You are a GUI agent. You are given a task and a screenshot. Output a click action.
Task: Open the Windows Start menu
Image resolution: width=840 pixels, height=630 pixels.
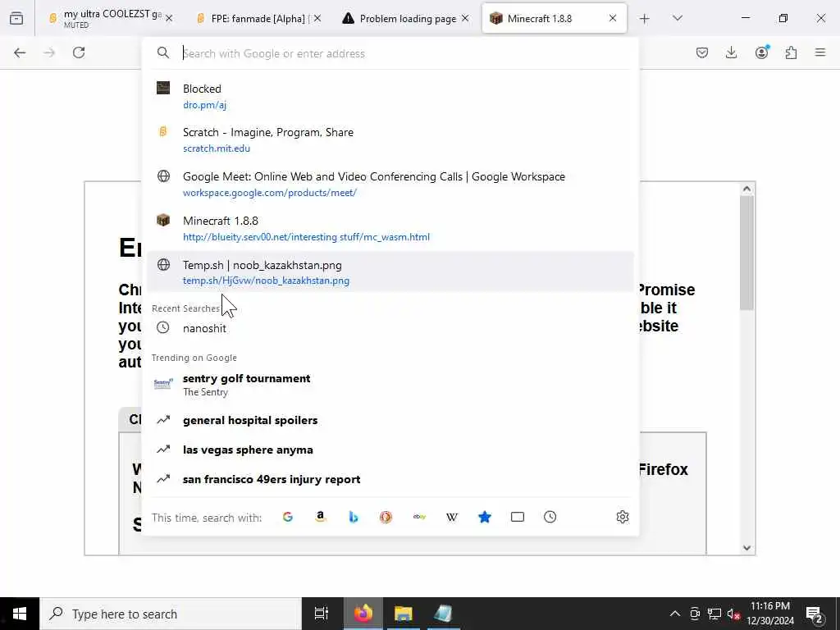20,614
